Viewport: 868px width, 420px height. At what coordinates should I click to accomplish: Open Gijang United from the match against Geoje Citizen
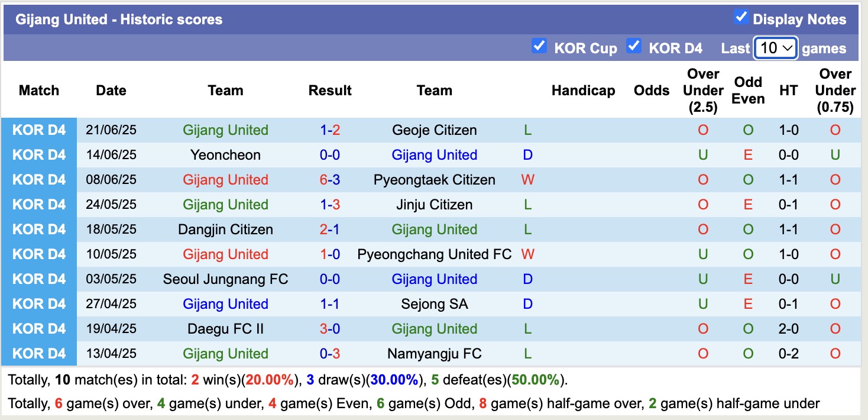(225, 130)
